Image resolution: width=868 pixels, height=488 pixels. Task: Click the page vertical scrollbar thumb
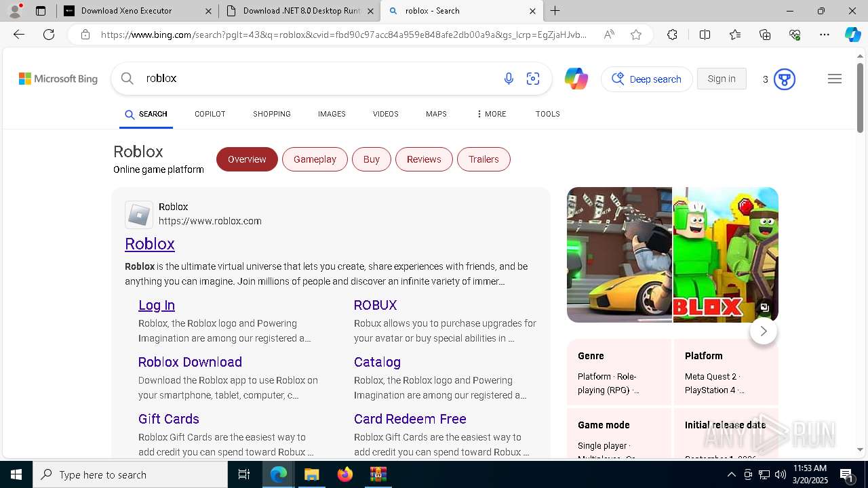[x=860, y=98]
